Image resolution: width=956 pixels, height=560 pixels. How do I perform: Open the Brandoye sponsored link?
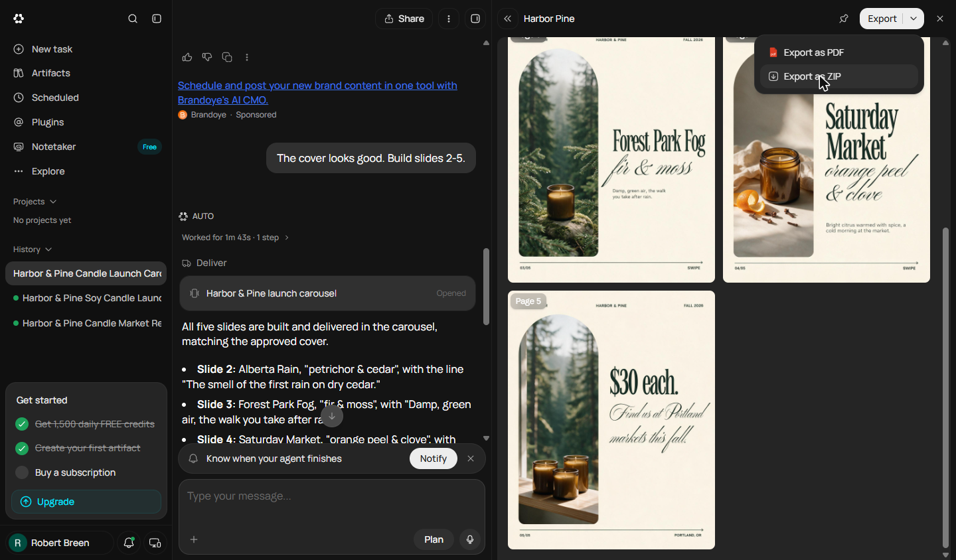click(317, 92)
